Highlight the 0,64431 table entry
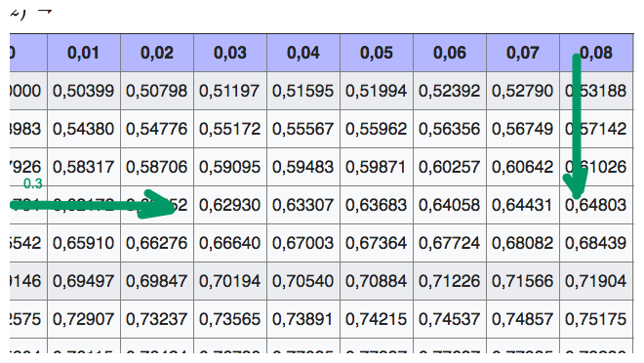The height and width of the screenshot is (363, 644). click(522, 205)
